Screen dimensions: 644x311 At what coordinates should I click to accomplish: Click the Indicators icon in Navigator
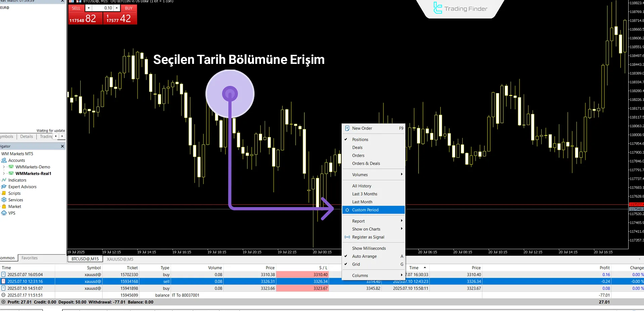pyautogui.click(x=4, y=180)
